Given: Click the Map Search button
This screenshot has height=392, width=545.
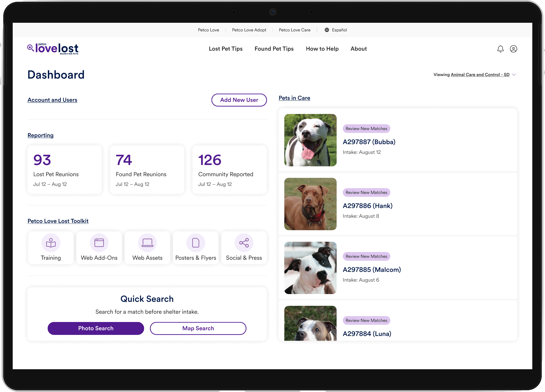Looking at the screenshot, I should click(x=198, y=328).
